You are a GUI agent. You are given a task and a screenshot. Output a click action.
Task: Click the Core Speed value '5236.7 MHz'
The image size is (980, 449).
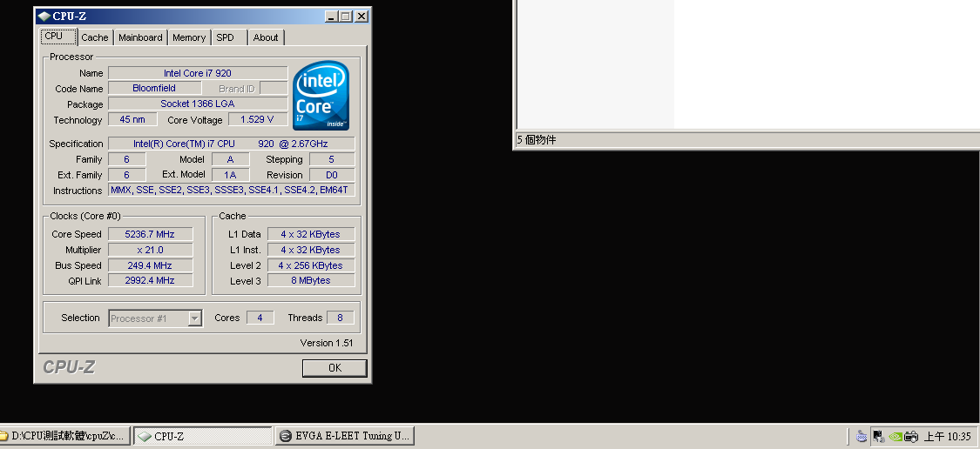[x=150, y=234]
